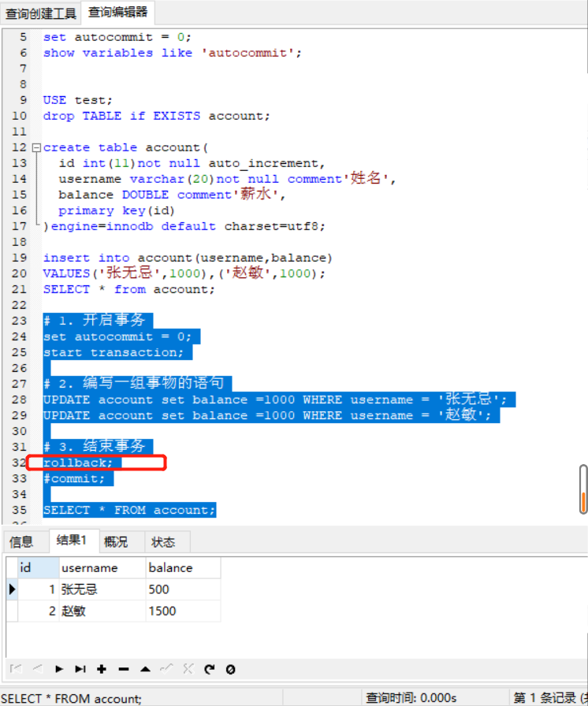The image size is (588, 706).
Task: Click the id column header
Action: [39, 568]
